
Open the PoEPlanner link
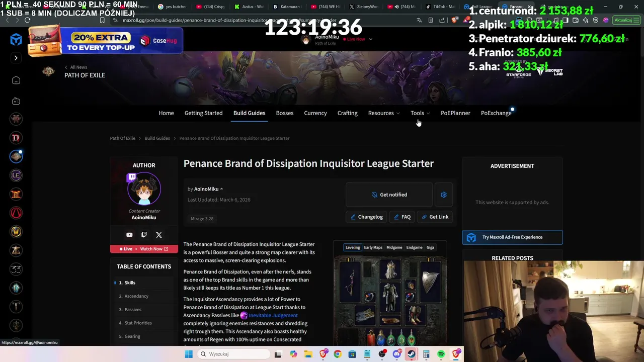[455, 113]
